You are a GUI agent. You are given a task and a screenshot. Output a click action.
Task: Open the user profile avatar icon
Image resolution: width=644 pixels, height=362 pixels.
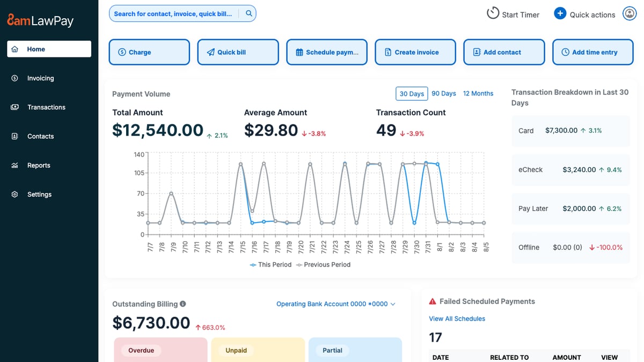click(629, 14)
